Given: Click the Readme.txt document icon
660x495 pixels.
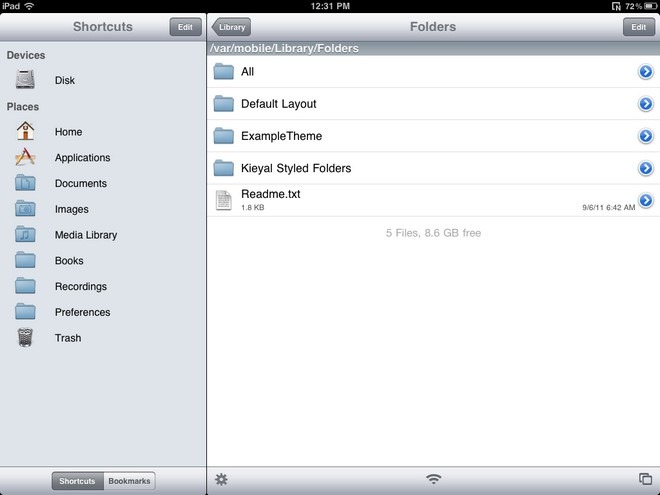Looking at the screenshot, I should coord(224,200).
